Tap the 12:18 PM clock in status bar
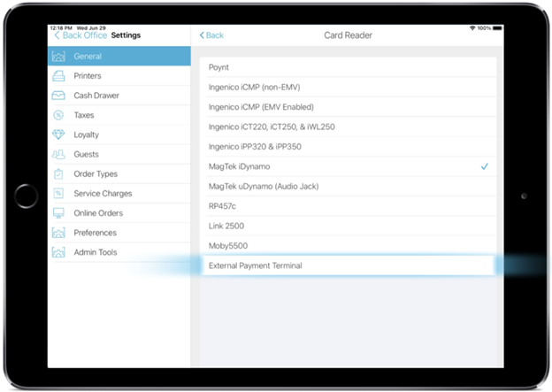This screenshot has width=552, height=392. point(61,27)
